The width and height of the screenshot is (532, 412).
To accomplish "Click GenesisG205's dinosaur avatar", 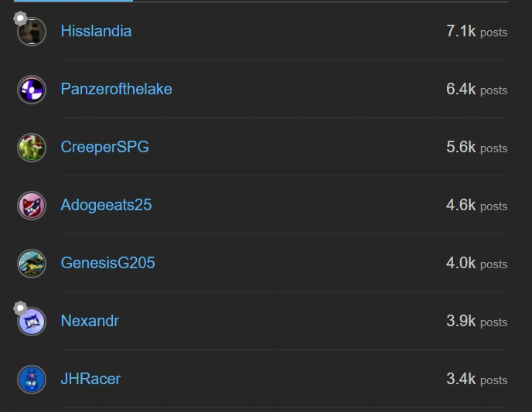I will click(32, 264).
